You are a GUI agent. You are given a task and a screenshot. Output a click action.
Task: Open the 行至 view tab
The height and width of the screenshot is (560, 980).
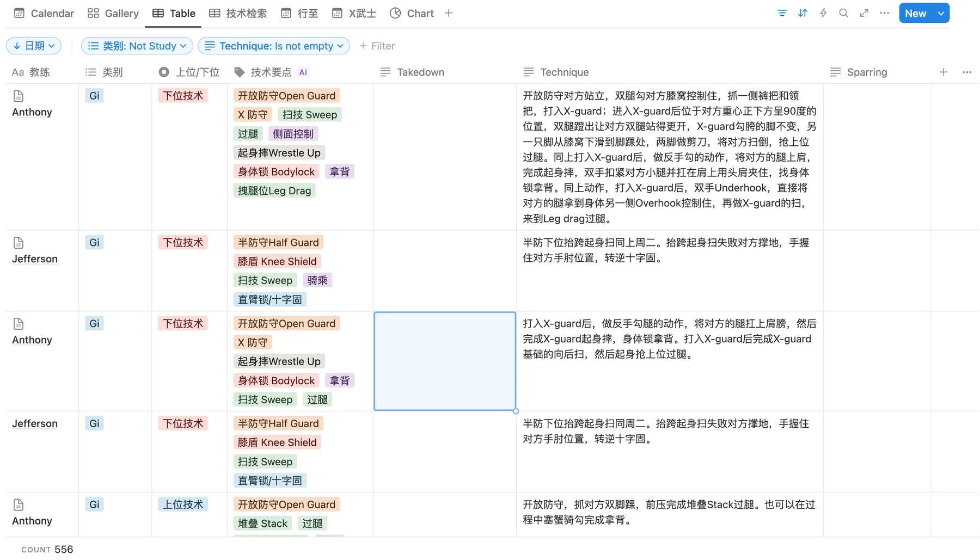click(x=299, y=13)
